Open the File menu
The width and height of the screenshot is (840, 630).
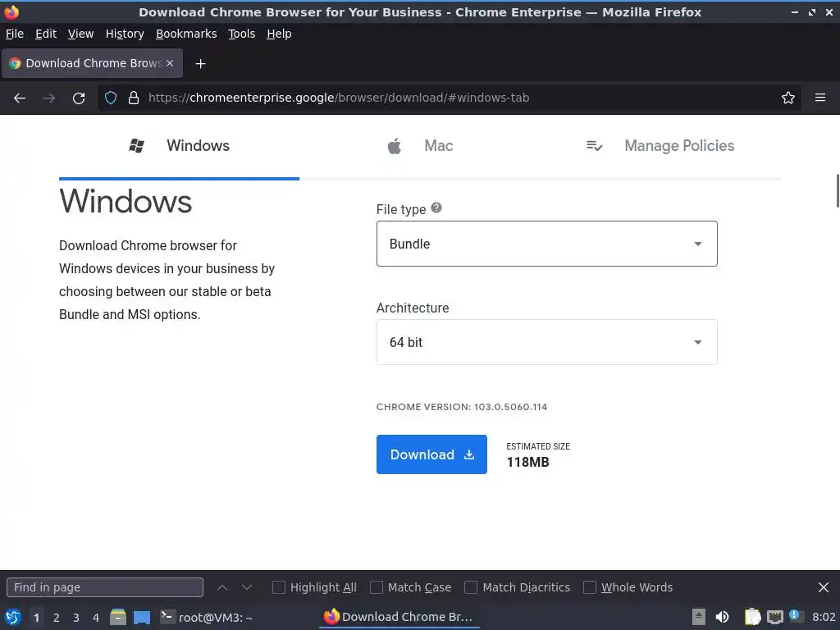click(15, 34)
